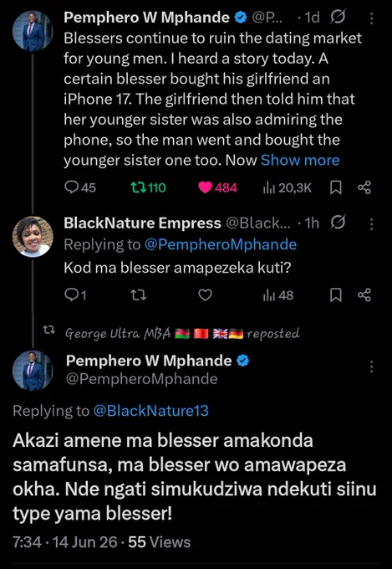
Task: Open the @PempheroMphande mention link
Action: point(221,245)
